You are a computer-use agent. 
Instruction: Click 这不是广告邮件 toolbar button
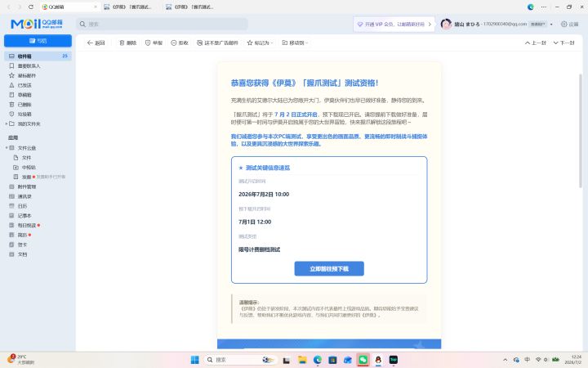click(217, 43)
